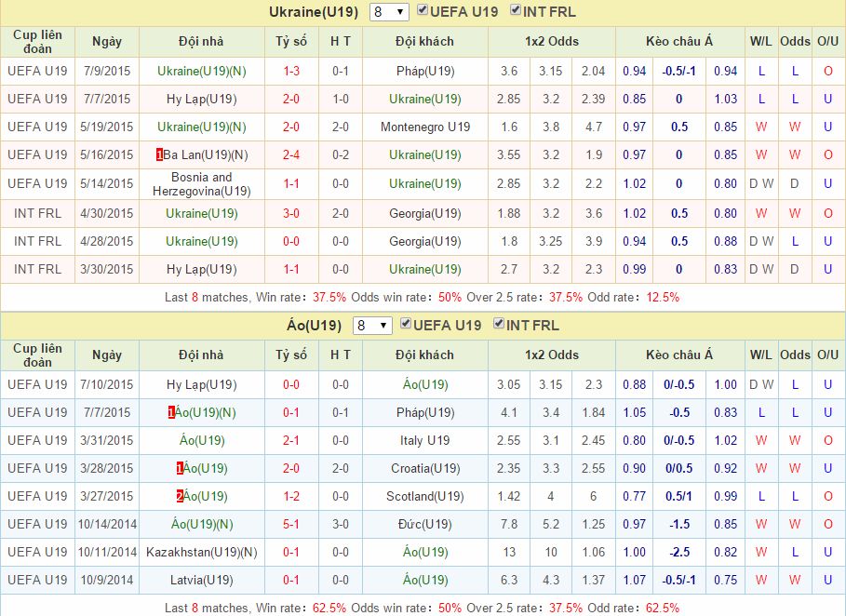Click the 62.5% win rate in the Áo summary

coord(329,608)
